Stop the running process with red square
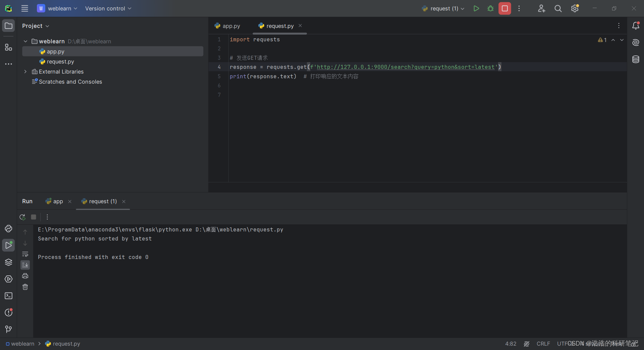The height and width of the screenshot is (350, 644). (x=504, y=8)
